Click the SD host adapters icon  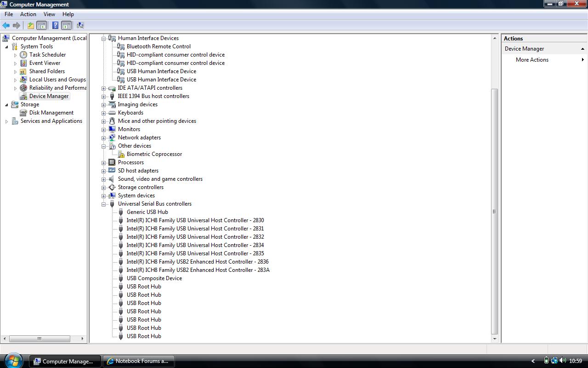pyautogui.click(x=112, y=171)
